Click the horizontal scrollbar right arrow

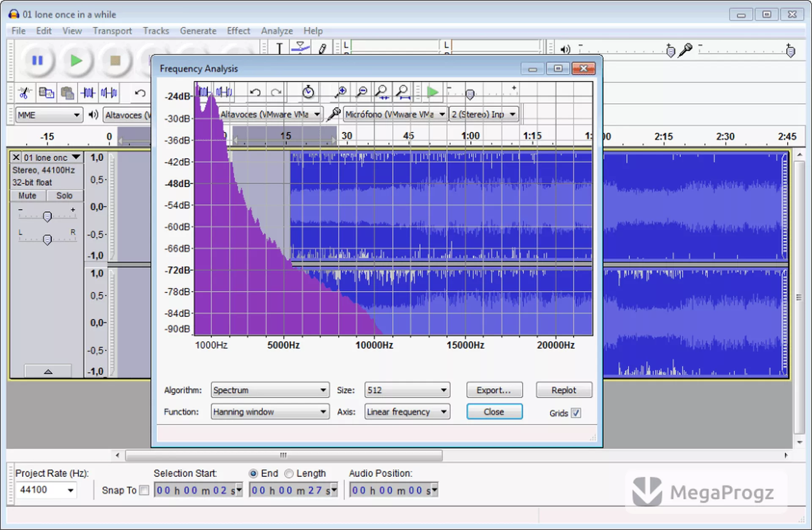[x=786, y=455]
